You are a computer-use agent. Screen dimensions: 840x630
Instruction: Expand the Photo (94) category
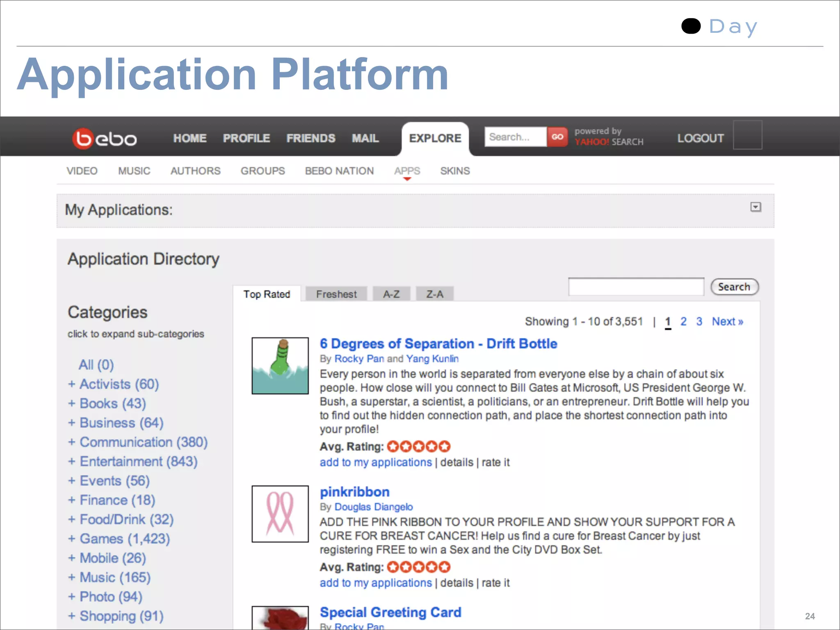point(105,596)
